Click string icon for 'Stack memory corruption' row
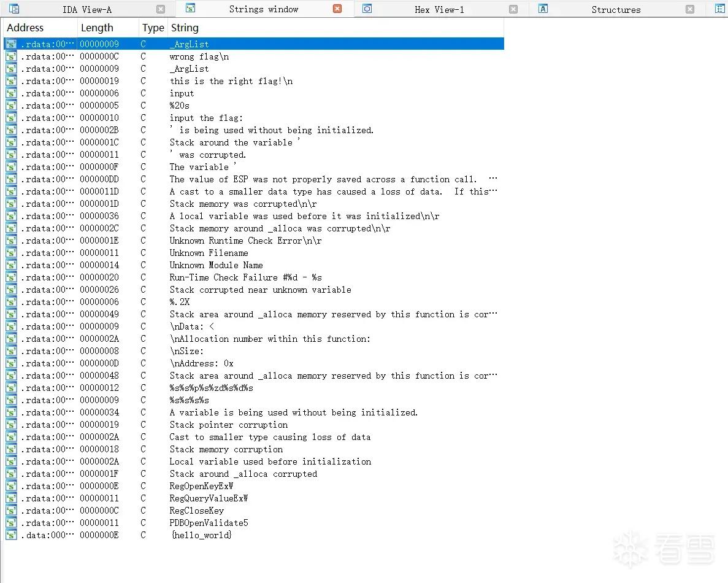The height and width of the screenshot is (583, 728). point(11,449)
